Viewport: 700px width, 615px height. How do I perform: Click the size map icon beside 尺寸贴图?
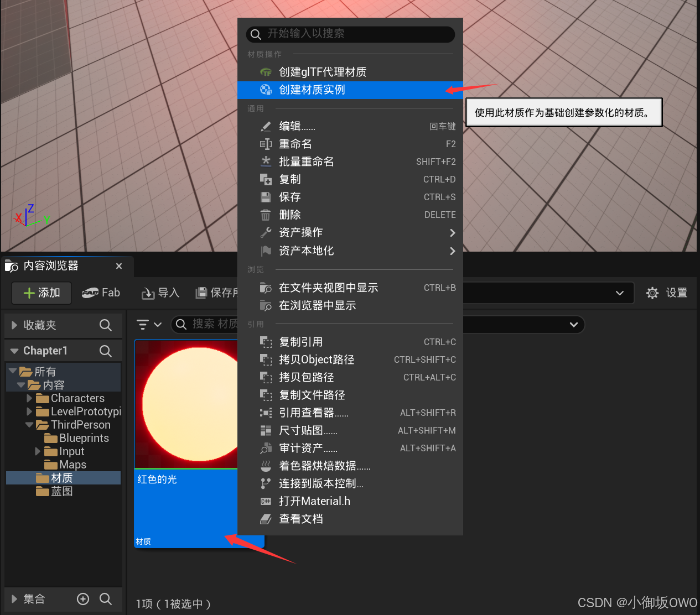[266, 430]
